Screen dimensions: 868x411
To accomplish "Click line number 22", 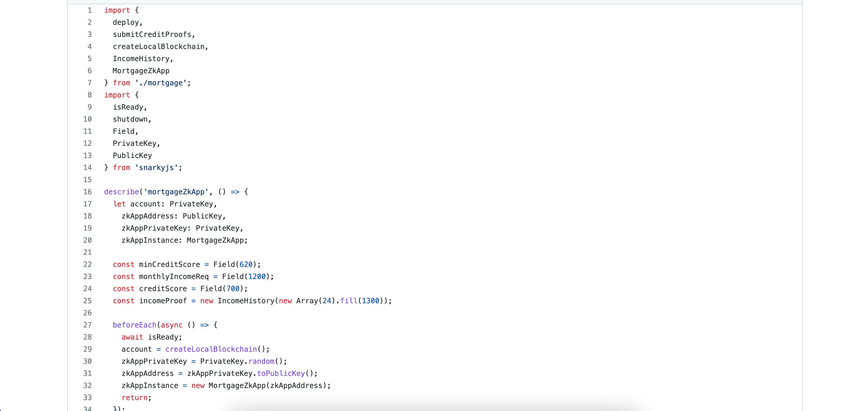I will click(88, 264).
